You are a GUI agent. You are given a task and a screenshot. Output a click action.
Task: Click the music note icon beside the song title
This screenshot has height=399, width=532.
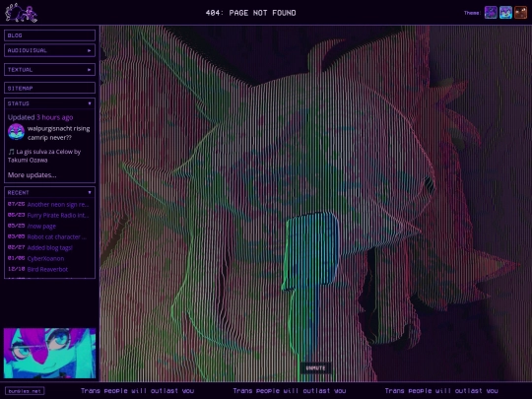coord(11,152)
